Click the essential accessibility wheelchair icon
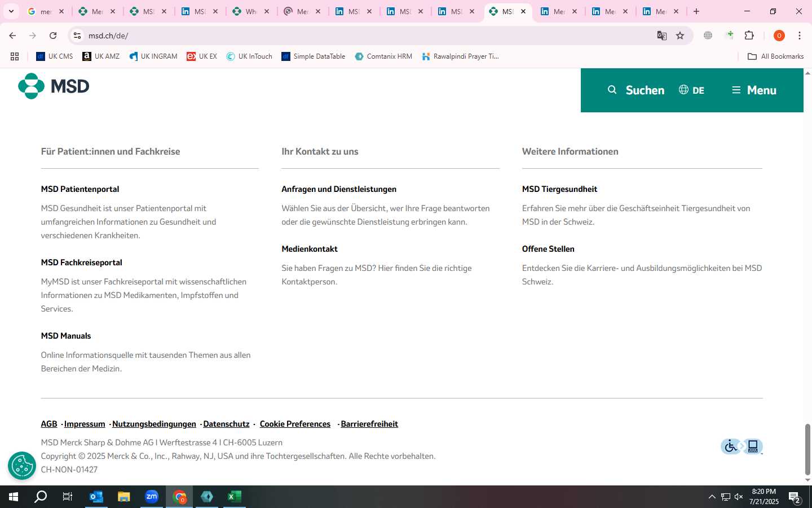The width and height of the screenshot is (812, 508). (742, 446)
